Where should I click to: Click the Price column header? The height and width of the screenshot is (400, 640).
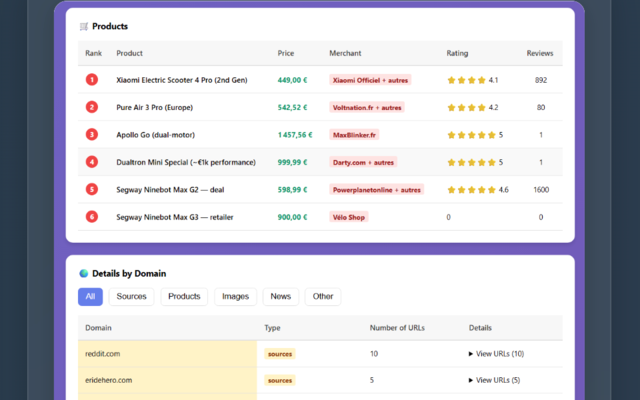286,53
